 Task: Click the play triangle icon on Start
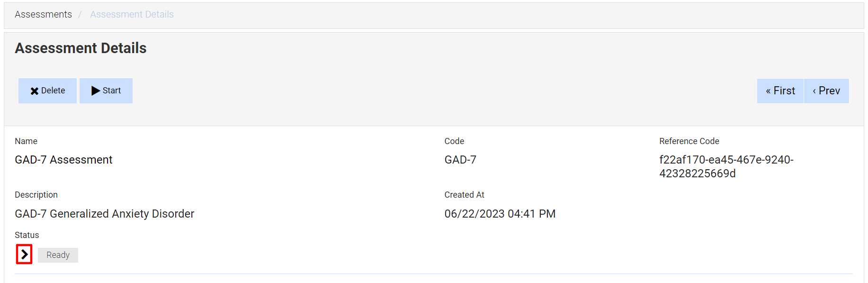(96, 91)
